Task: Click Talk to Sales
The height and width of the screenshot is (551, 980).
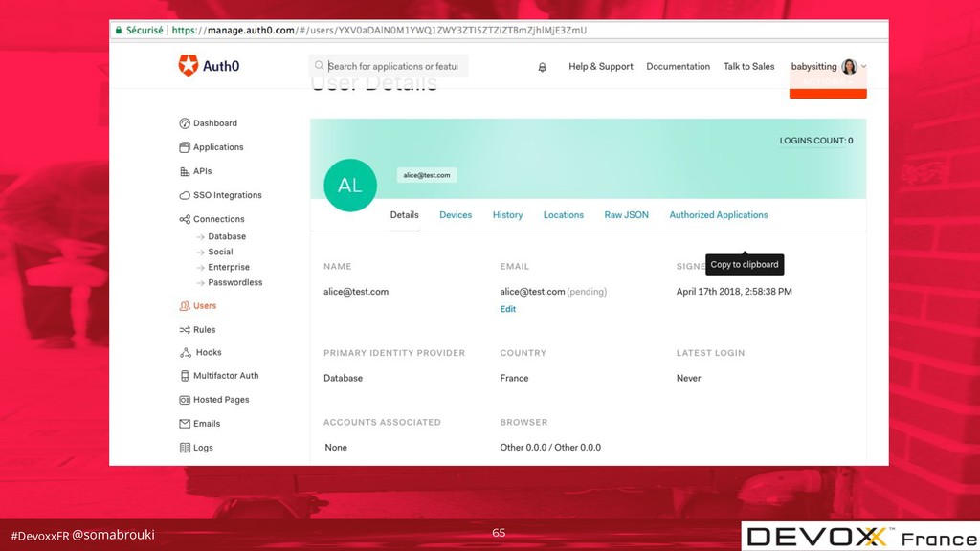Action: pos(748,66)
